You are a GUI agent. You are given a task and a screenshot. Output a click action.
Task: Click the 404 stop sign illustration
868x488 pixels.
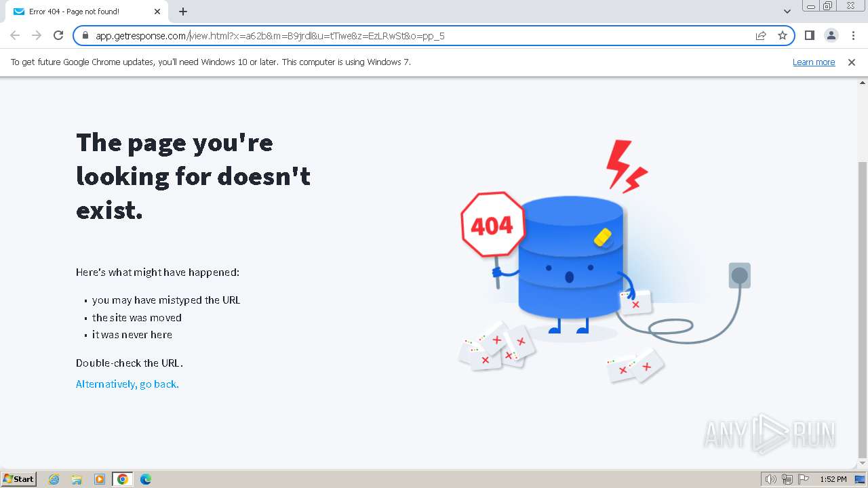(493, 224)
